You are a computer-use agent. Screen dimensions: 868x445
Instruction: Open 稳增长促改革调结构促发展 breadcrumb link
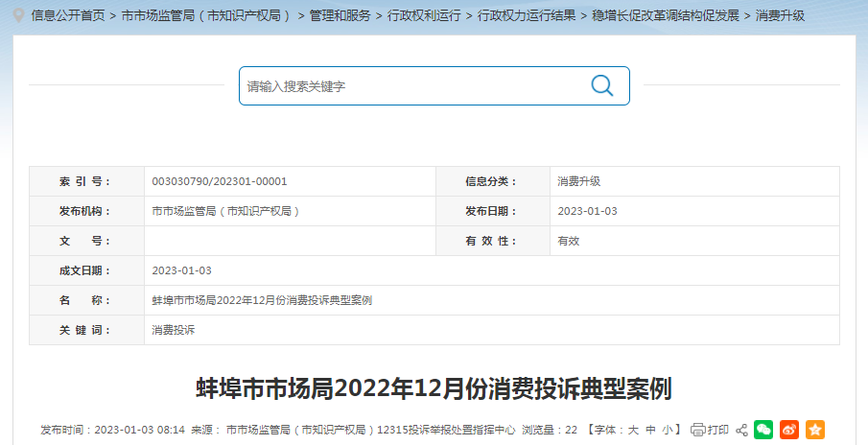click(666, 16)
